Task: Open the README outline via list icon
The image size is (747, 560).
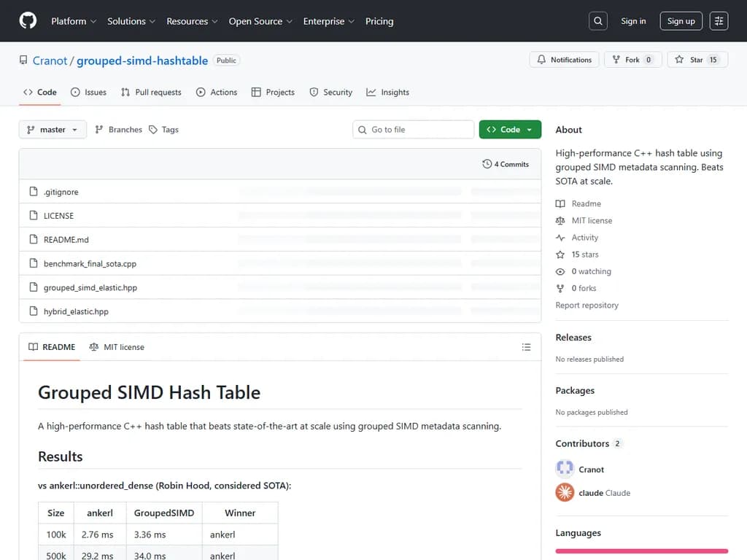Action: (527, 347)
